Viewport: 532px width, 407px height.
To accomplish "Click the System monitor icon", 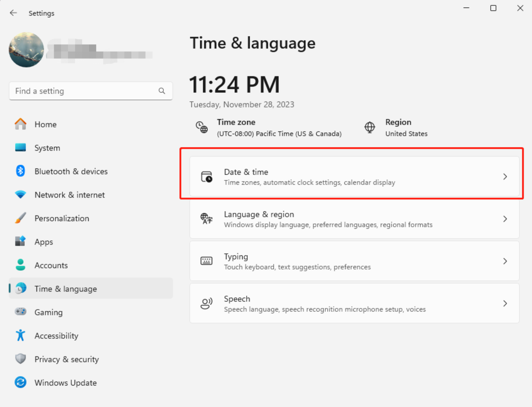I will (21, 148).
